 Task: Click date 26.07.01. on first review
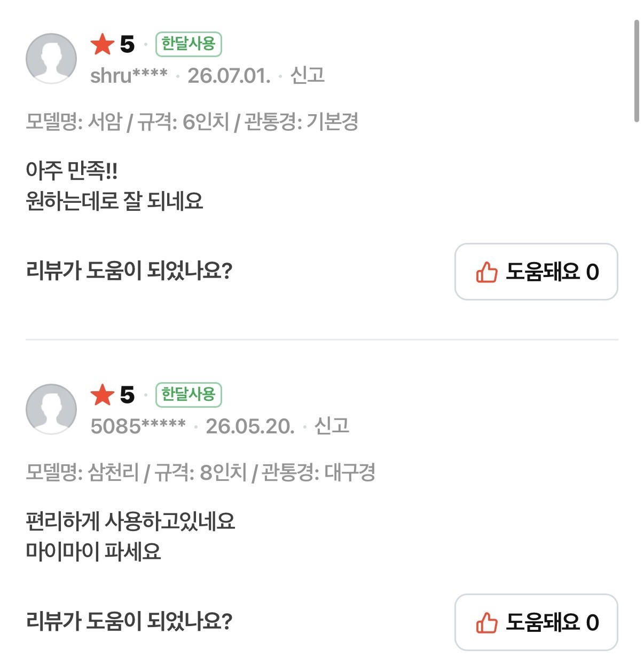[229, 75]
